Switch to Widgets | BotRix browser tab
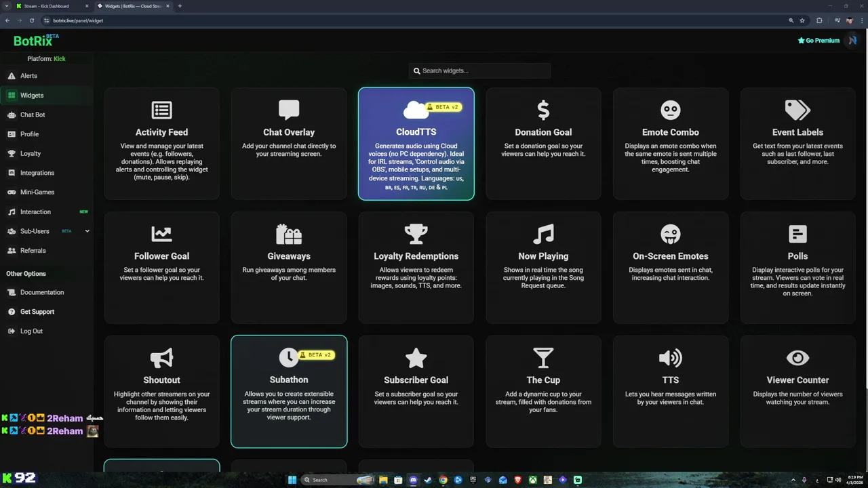868x488 pixels. tap(133, 6)
